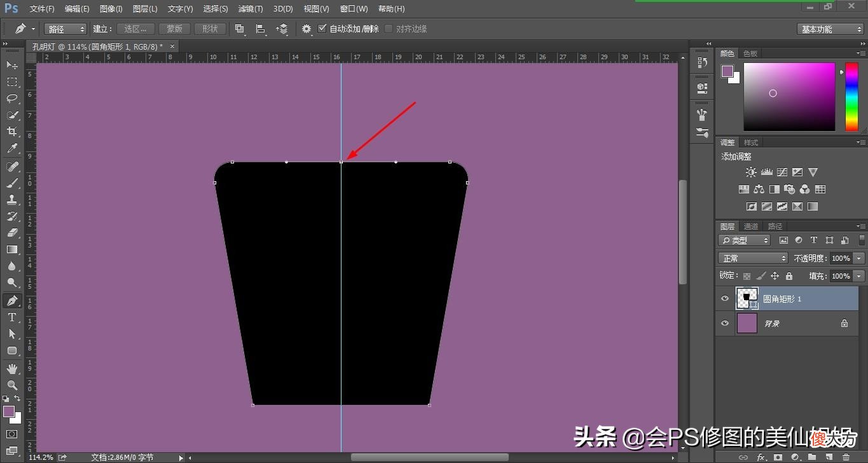This screenshot has height=463, width=868.
Task: Select the Quick Selection tool
Action: [x=12, y=115]
